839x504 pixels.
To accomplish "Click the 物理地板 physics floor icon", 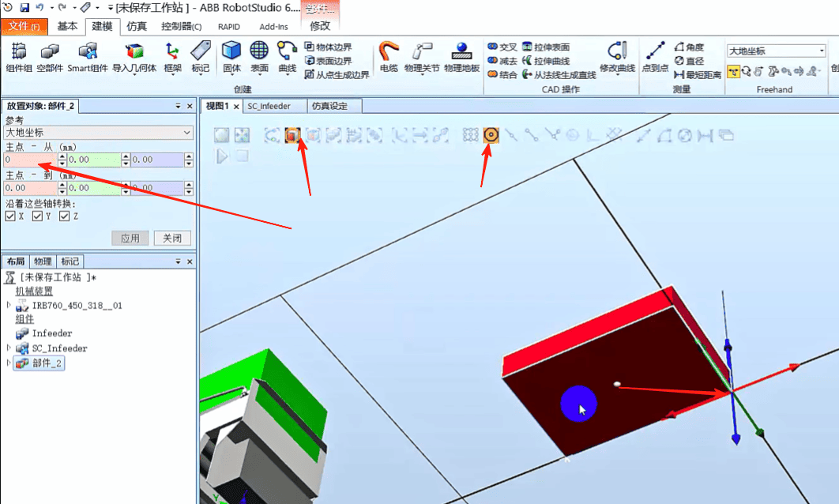I will click(462, 57).
